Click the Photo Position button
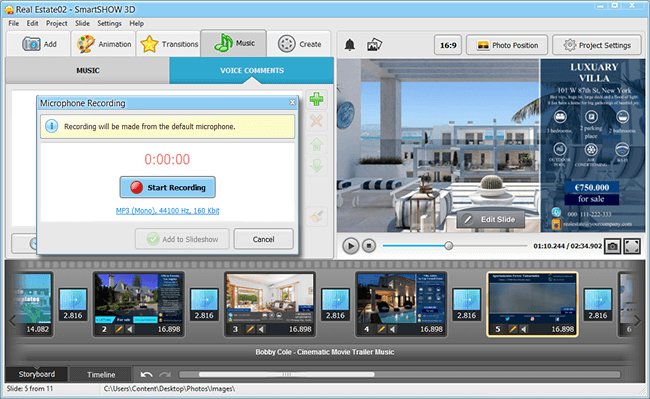This screenshot has height=399, width=650. (x=507, y=45)
